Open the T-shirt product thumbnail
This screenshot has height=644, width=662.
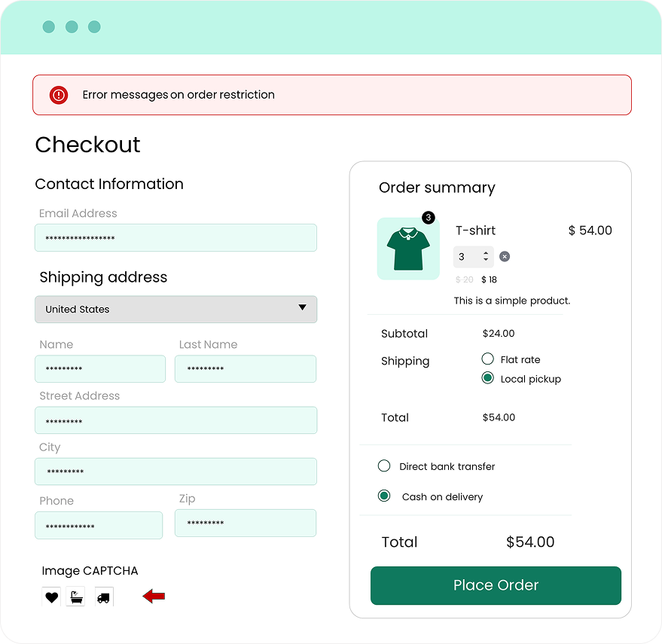coord(407,249)
